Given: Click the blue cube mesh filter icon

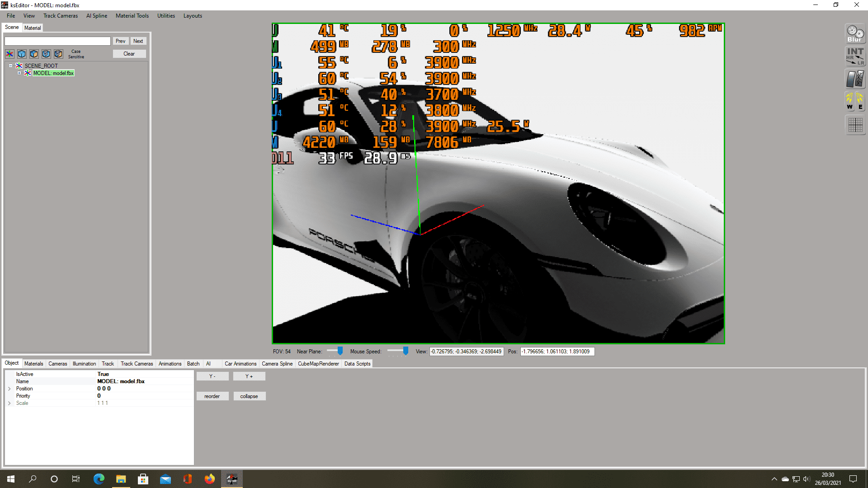Looking at the screenshot, I should click(x=22, y=54).
